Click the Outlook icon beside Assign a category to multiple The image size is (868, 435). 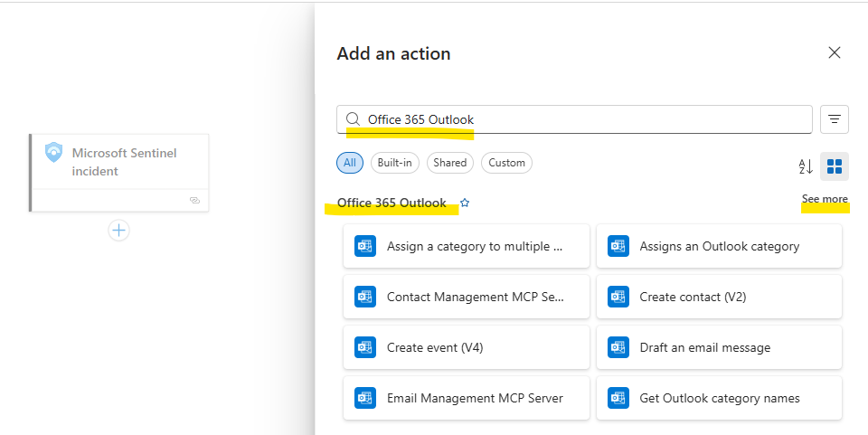tap(365, 246)
